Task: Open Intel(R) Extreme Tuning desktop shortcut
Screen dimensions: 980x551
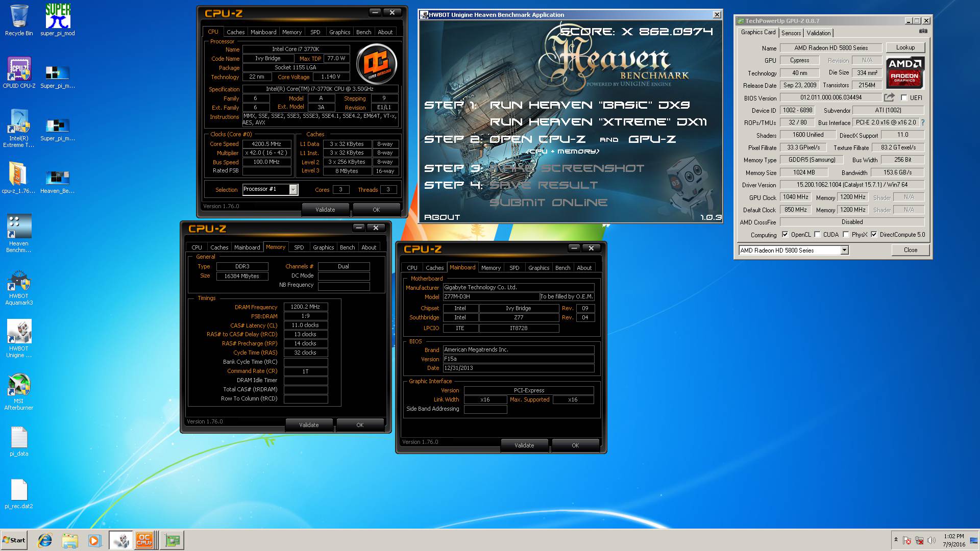Action: coord(19,129)
